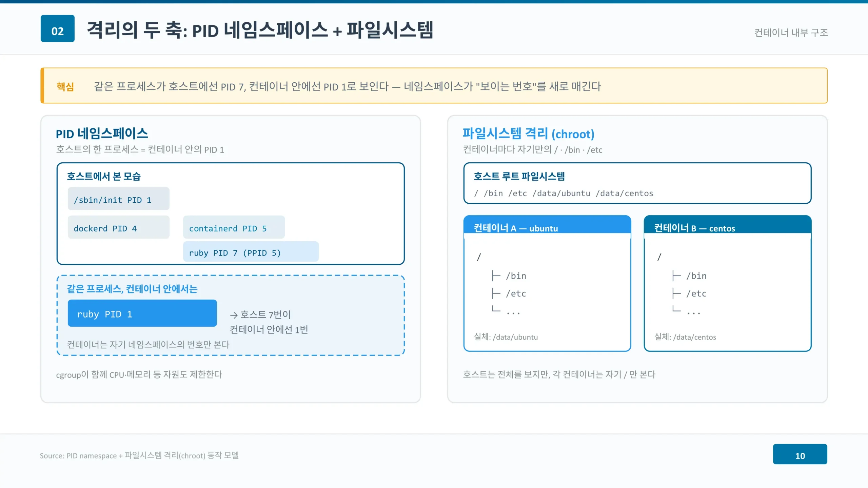Click the note 컨테이너는 자기 네임스페이스의 번호만 본다
The image size is (868, 488).
(148, 344)
